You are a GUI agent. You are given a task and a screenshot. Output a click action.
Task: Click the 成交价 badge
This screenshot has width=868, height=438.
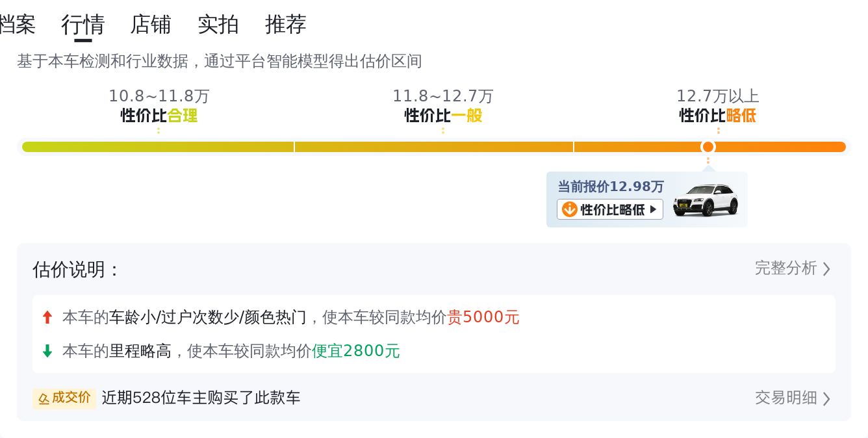pos(64,398)
